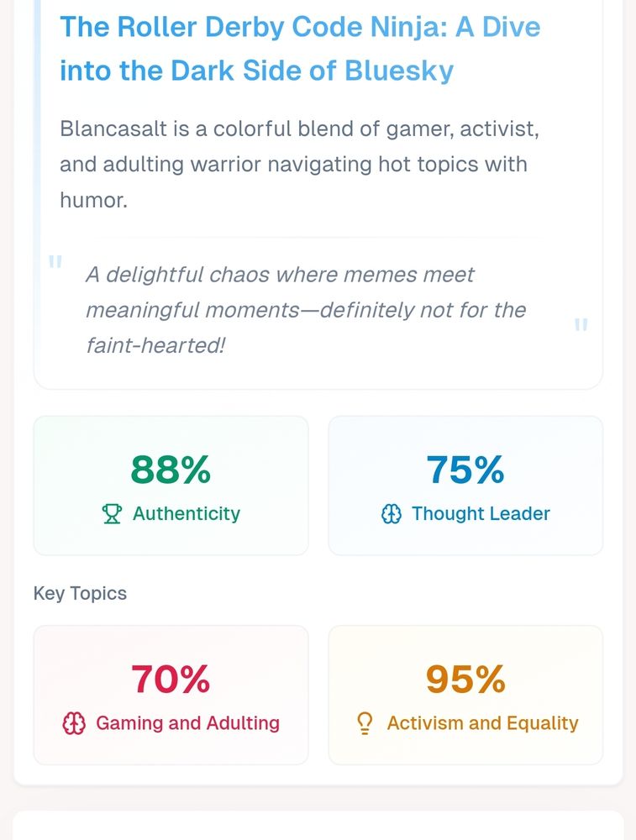
Task: Click the 88% Authenticity score card
Action: (171, 486)
